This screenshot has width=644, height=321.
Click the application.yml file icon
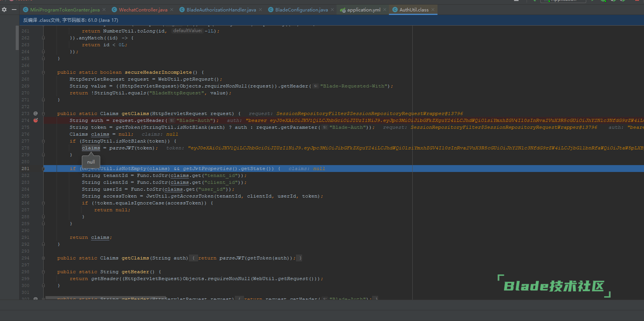pyautogui.click(x=343, y=10)
